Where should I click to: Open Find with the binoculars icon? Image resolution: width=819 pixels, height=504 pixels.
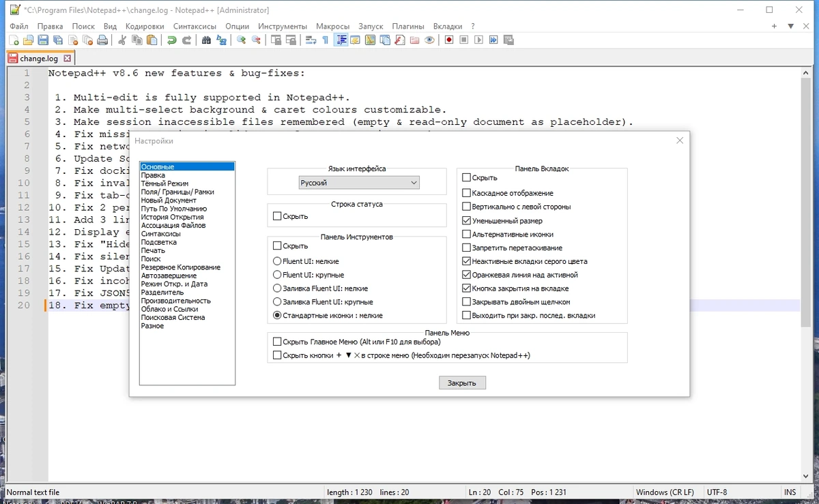(x=207, y=40)
